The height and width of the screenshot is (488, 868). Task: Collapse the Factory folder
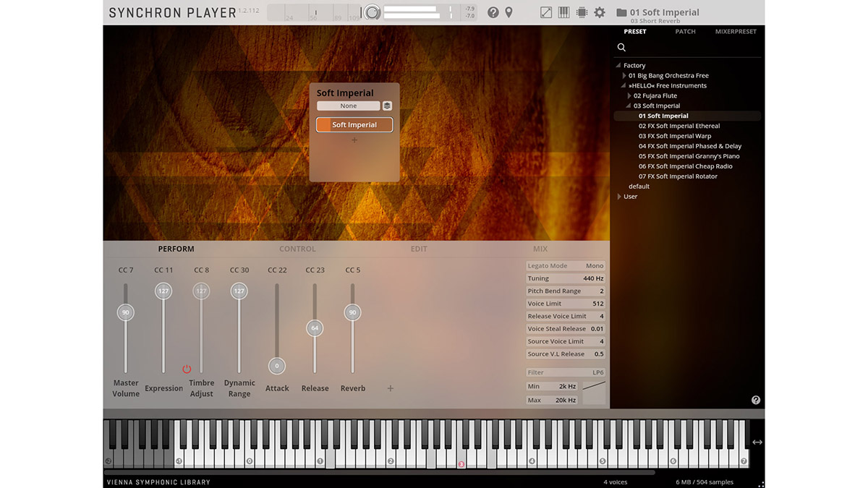coord(619,65)
